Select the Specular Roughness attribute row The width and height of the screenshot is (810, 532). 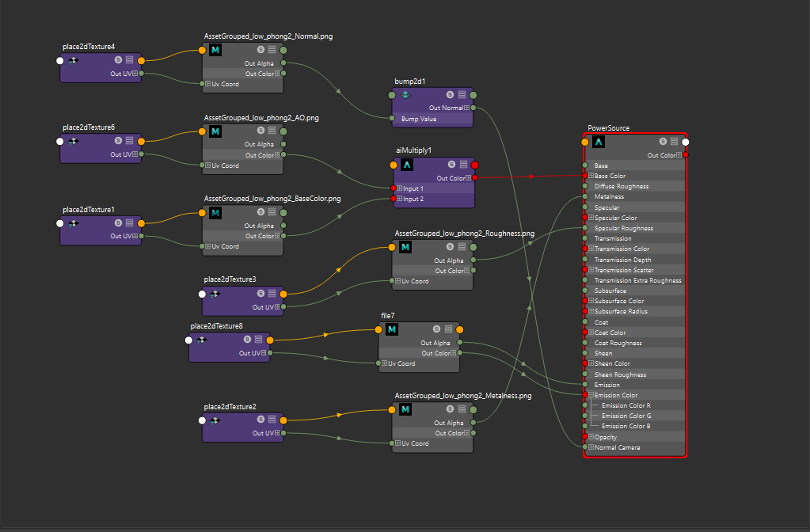click(624, 228)
